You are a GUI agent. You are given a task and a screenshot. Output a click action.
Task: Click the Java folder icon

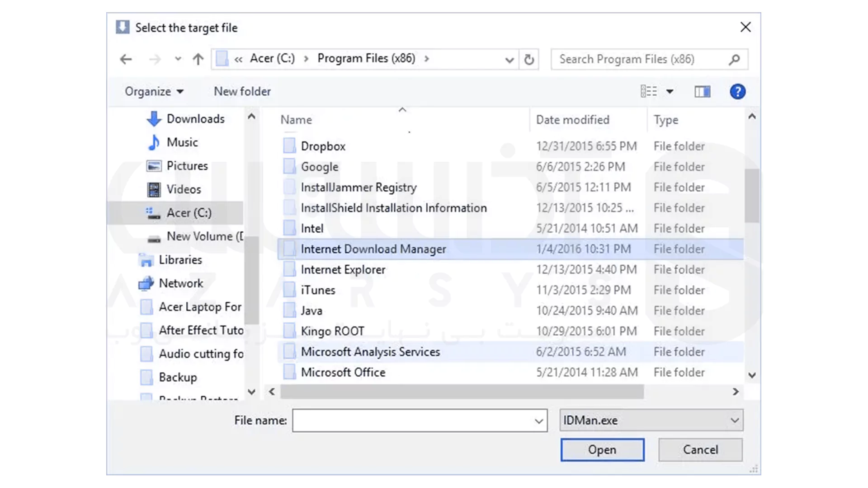pyautogui.click(x=289, y=310)
